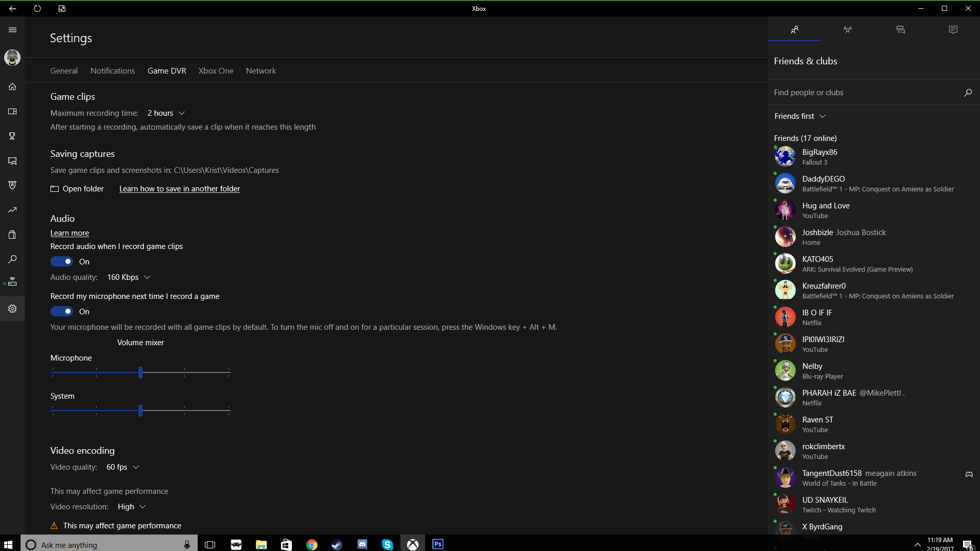Open the Friends tab icon in right panel
This screenshot has width=980, height=551.
(794, 29)
